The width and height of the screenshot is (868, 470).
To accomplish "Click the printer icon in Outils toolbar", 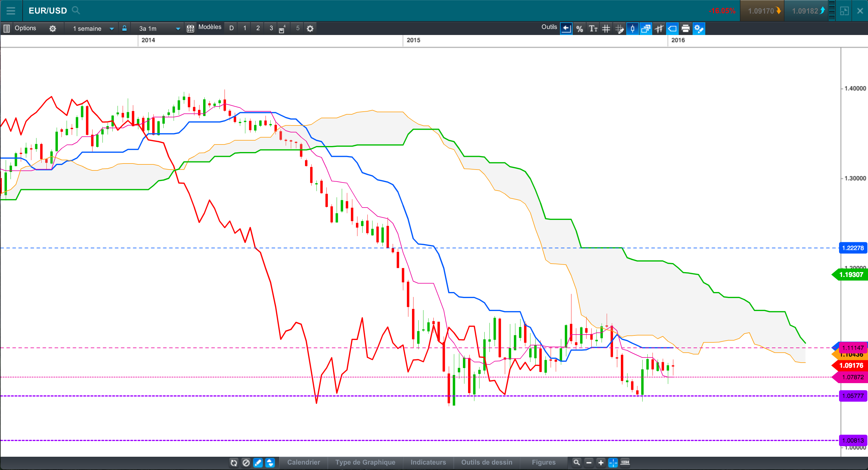I will click(x=685, y=29).
